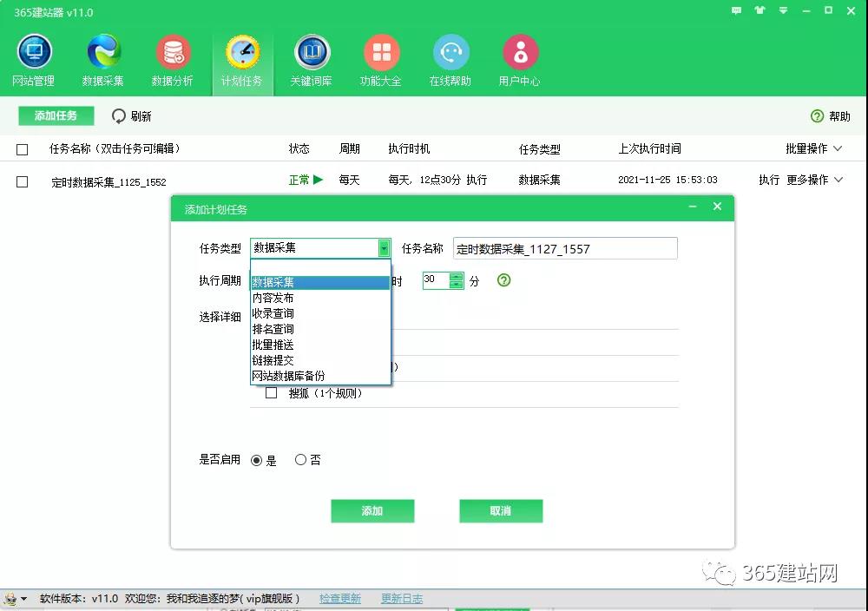Tick the 搜狐（1个规则） checkbox
The image size is (868, 611).
pos(271,393)
